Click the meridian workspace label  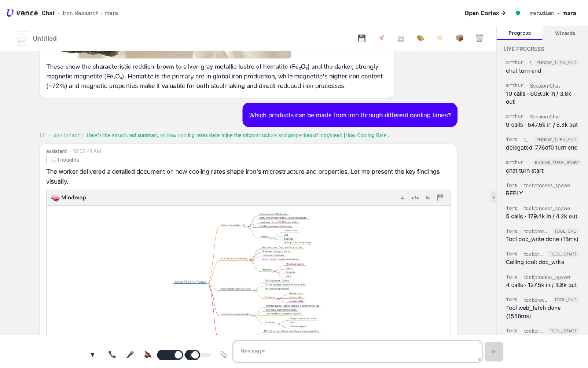tap(542, 13)
